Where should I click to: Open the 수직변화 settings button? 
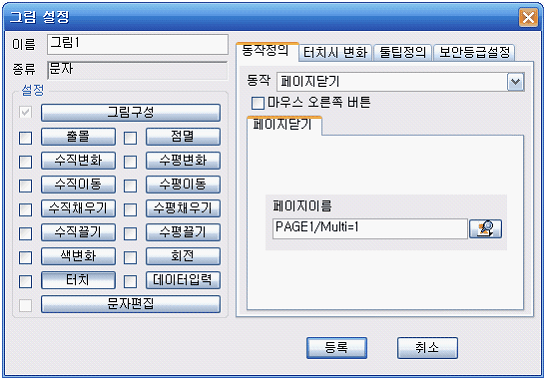[78, 161]
